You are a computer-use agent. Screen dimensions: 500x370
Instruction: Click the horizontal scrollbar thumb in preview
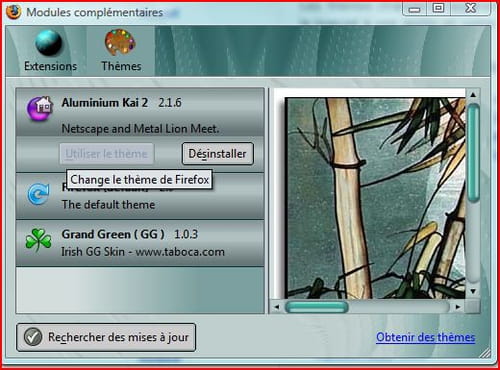click(317, 307)
